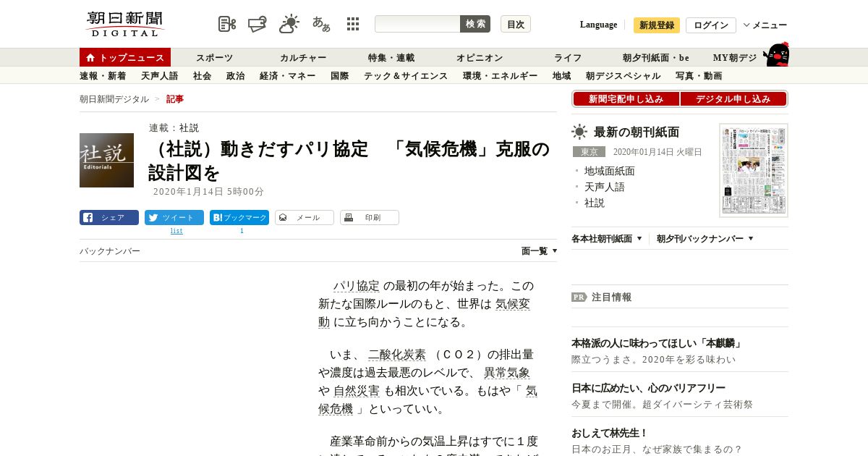Click the 二酸化炭素 keyword link

click(397, 355)
